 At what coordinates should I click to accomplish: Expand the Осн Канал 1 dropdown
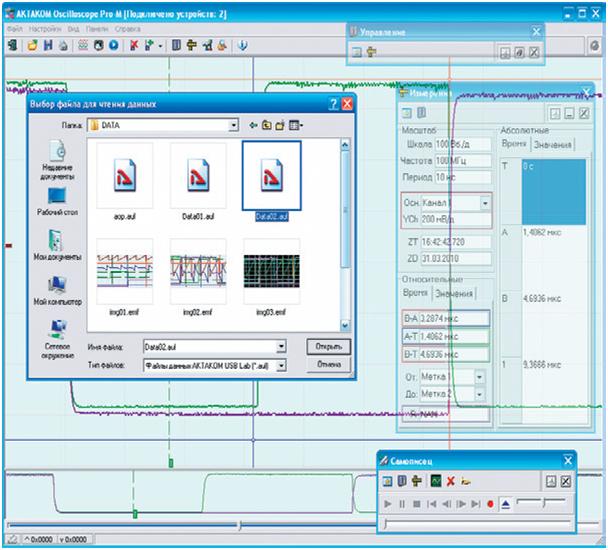click(485, 202)
